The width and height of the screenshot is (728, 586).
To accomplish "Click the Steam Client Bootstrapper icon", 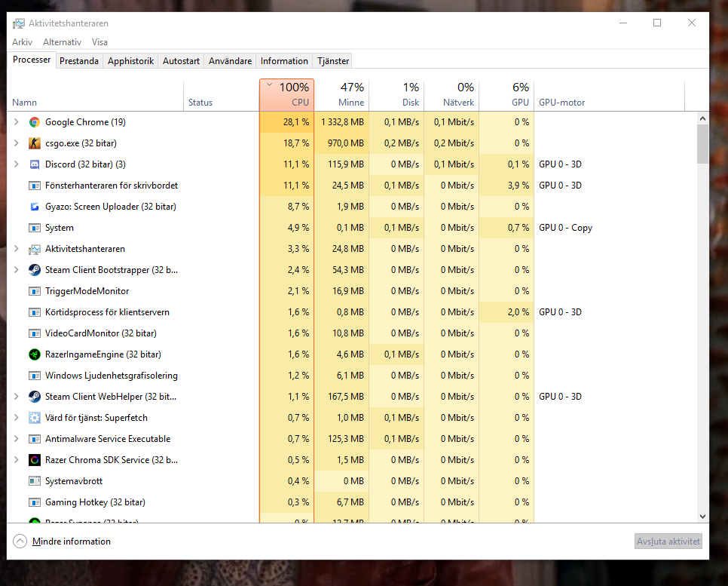I will point(35,270).
